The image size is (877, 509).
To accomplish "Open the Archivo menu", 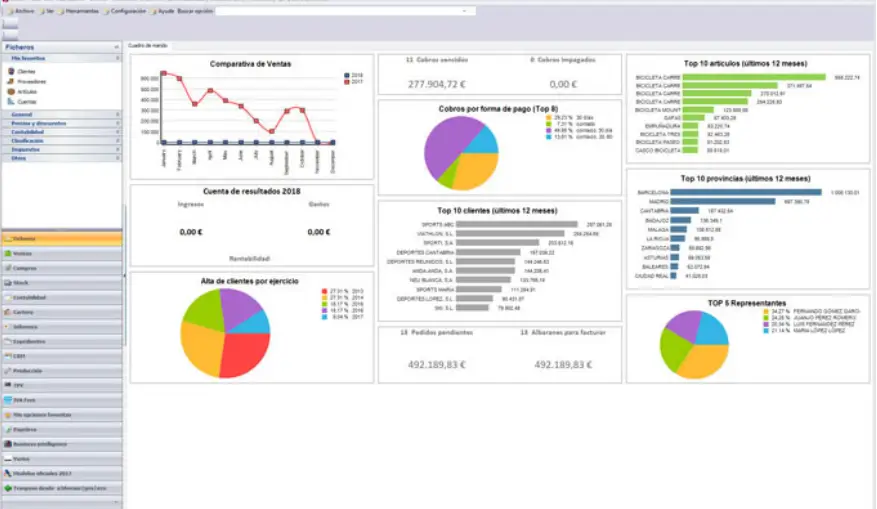I will tap(24, 10).
